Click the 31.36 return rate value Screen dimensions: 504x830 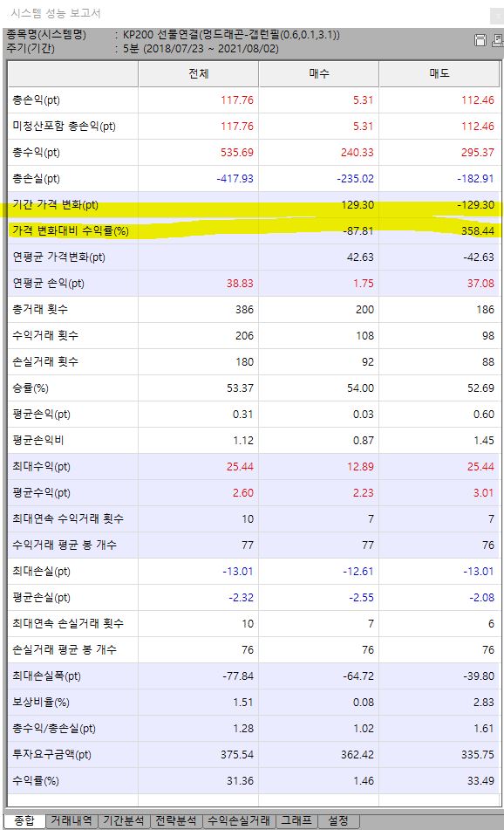240,781
